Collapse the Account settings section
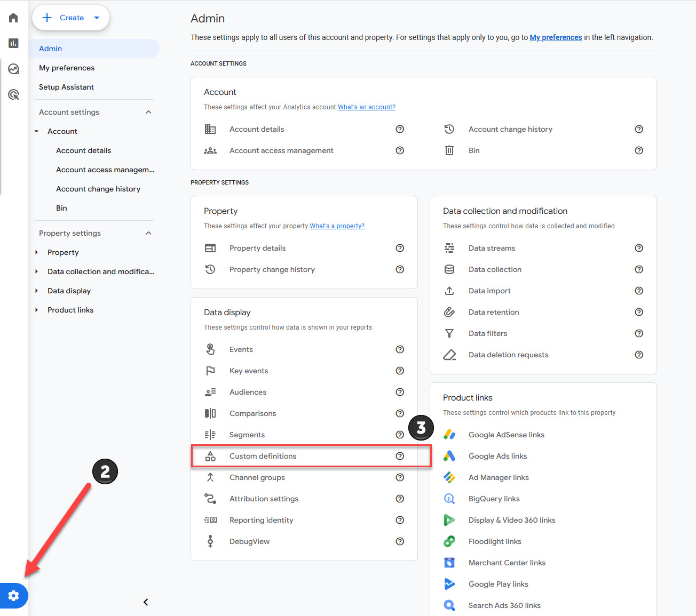Viewport: 696px width, 616px height. click(148, 112)
